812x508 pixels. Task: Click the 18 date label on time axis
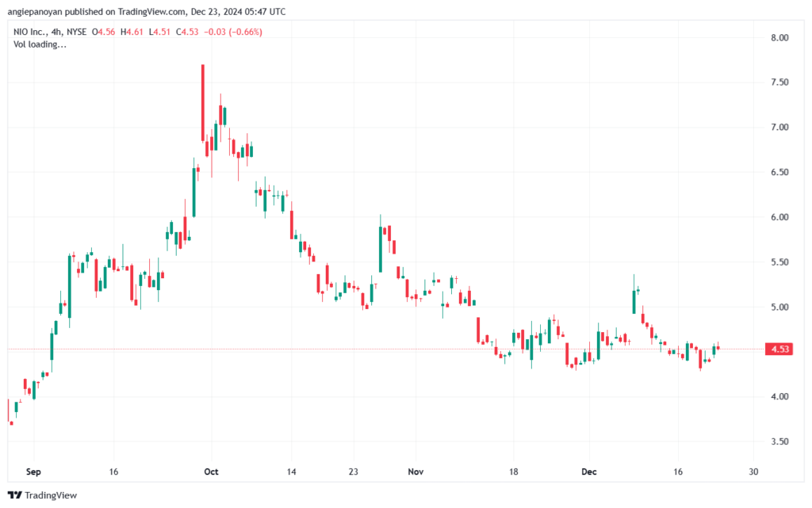point(513,472)
